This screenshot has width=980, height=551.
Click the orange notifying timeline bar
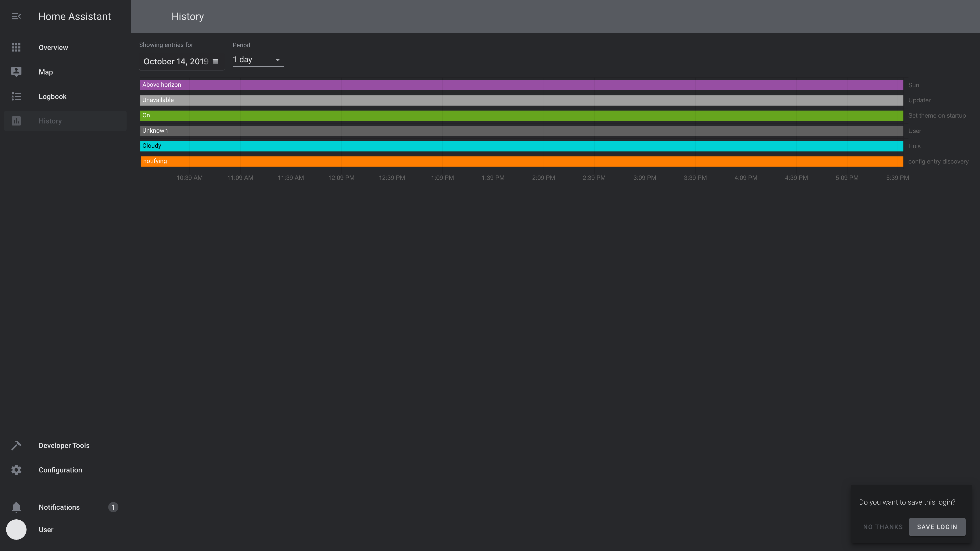click(521, 161)
